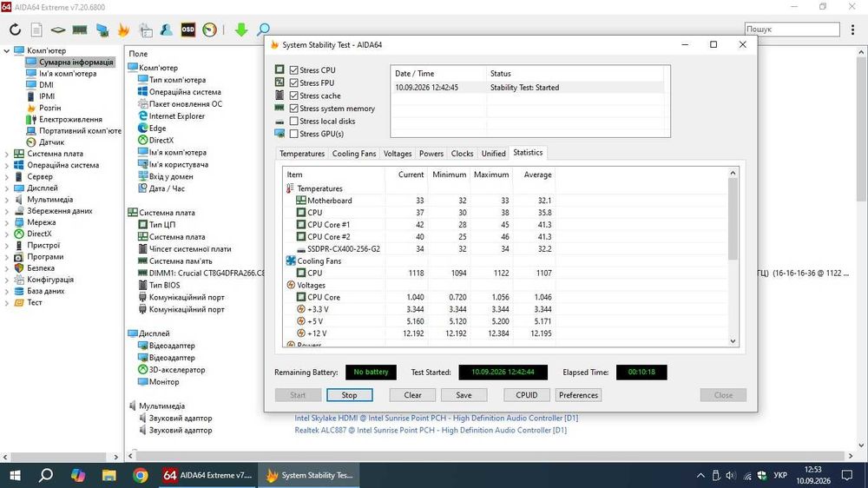Click the УКР keyboard language indicator
The width and height of the screenshot is (868, 488).
click(x=780, y=475)
